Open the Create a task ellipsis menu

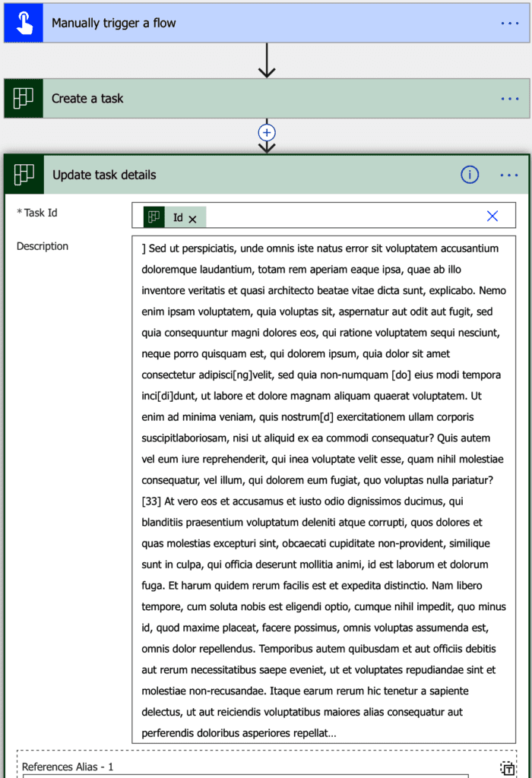[509, 99]
